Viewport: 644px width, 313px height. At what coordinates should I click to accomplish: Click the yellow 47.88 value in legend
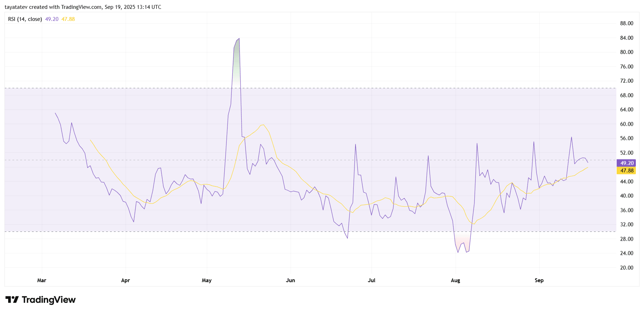[68, 19]
